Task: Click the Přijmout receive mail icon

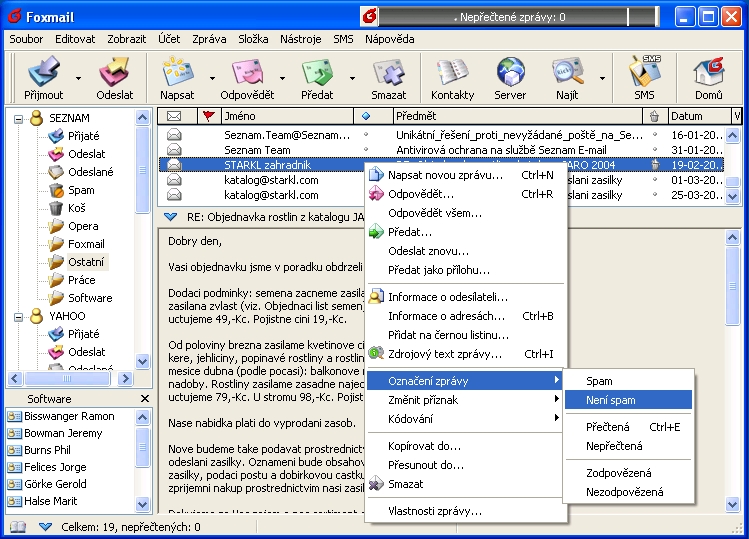Action: coord(43,78)
